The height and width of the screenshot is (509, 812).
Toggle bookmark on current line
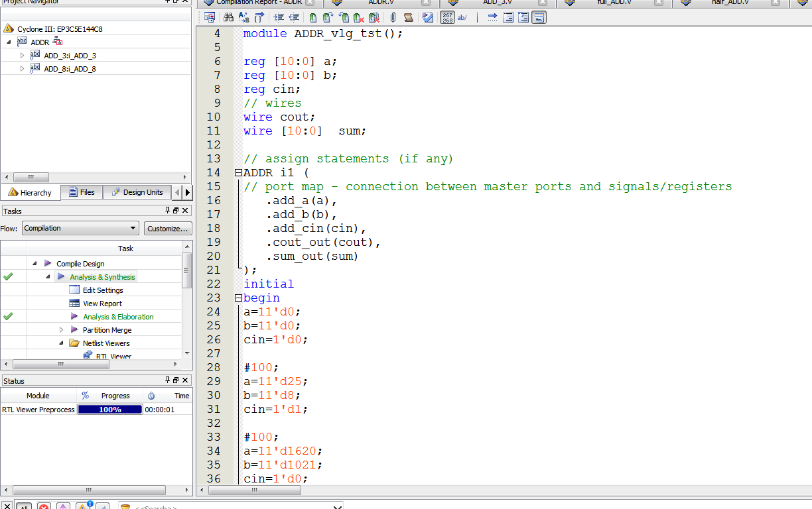click(x=313, y=17)
